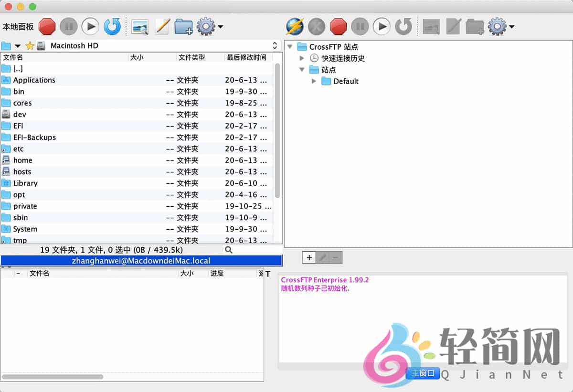The height and width of the screenshot is (392, 573).
Task: Click the image preview icon in local toolbar
Action: tap(139, 26)
